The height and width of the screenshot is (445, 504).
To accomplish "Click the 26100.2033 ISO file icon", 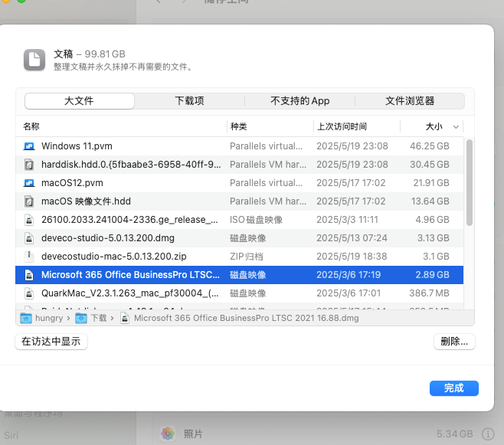I will point(29,220).
